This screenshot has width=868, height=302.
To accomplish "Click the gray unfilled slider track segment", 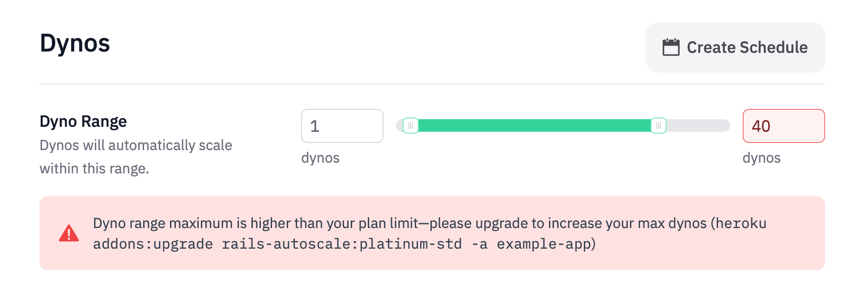I will pos(698,126).
